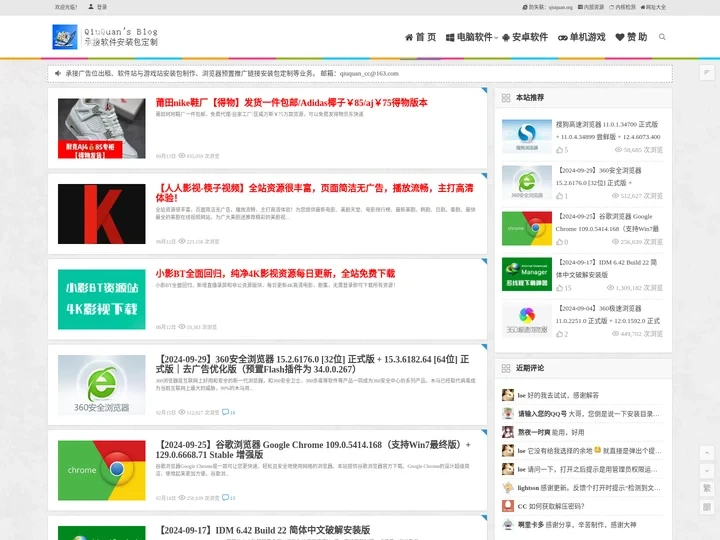Click the comment icon on the Google Chrome post

225,497
